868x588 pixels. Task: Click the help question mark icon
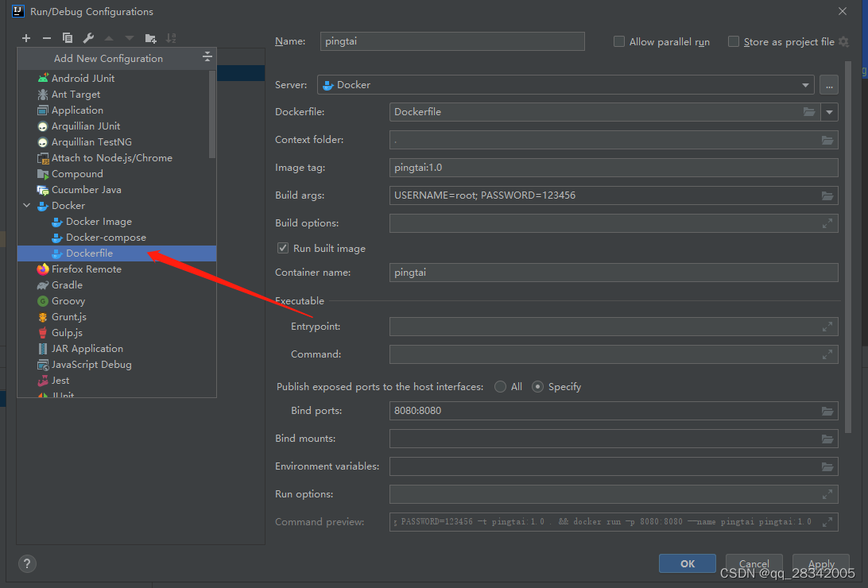tap(27, 563)
